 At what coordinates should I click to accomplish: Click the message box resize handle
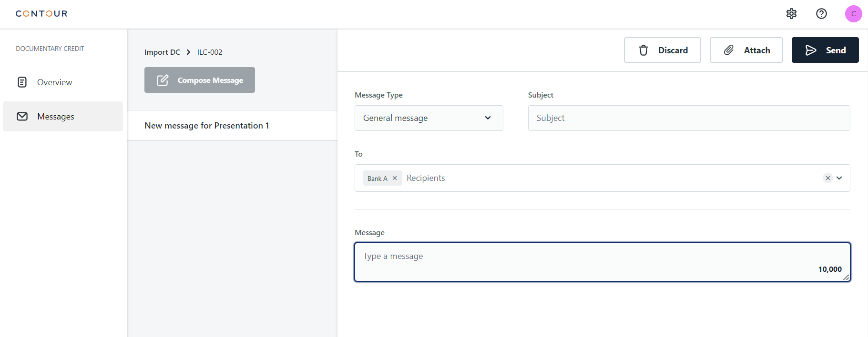(846, 278)
